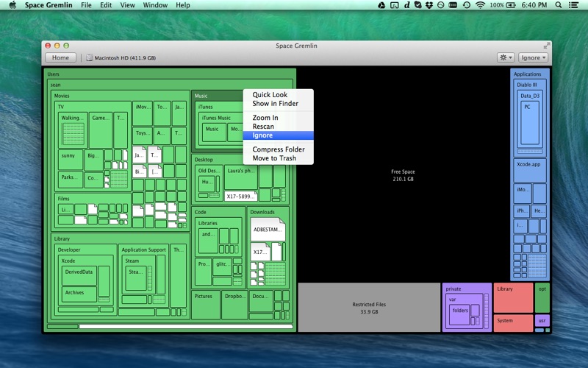Choose Show in Finder from context menu
This screenshot has height=368, width=588.
279,104
